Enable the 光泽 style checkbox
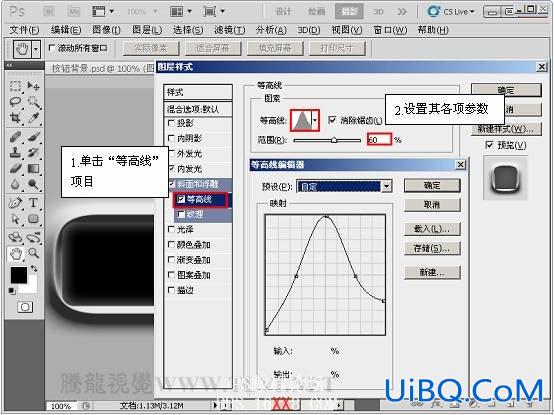 point(171,230)
